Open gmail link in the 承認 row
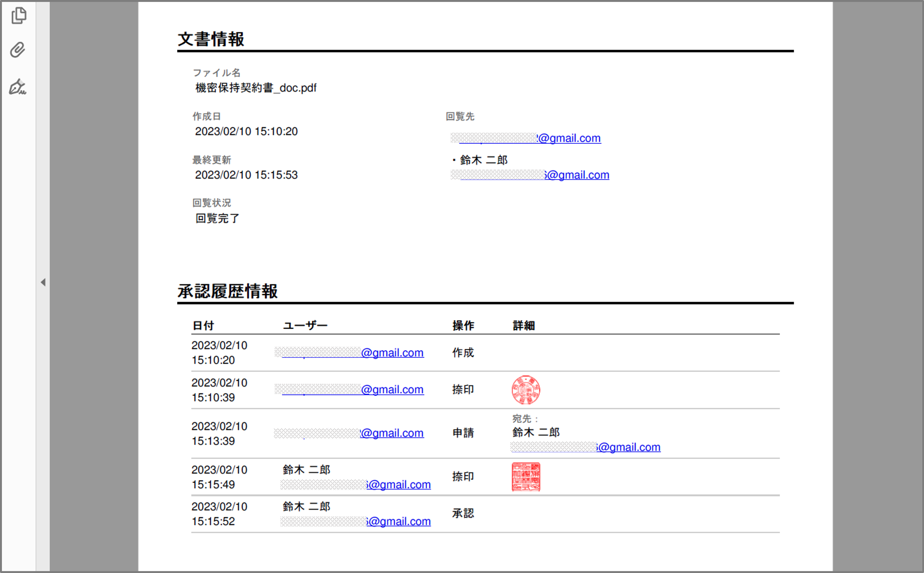 pyautogui.click(x=399, y=521)
